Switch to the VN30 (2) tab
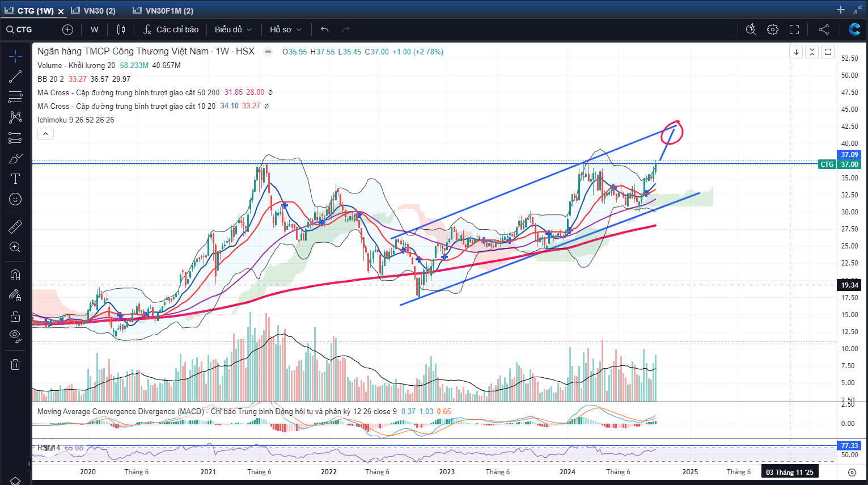The height and width of the screenshot is (485, 868). point(94,10)
